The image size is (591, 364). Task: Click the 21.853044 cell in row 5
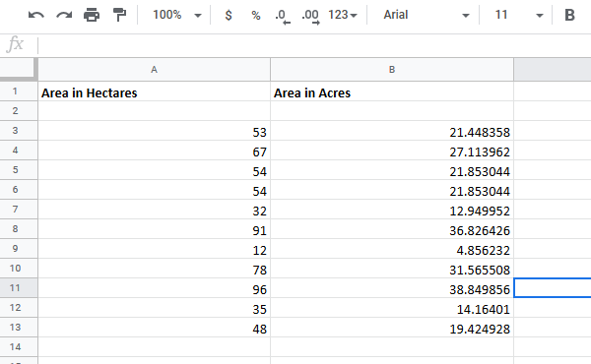392,170
